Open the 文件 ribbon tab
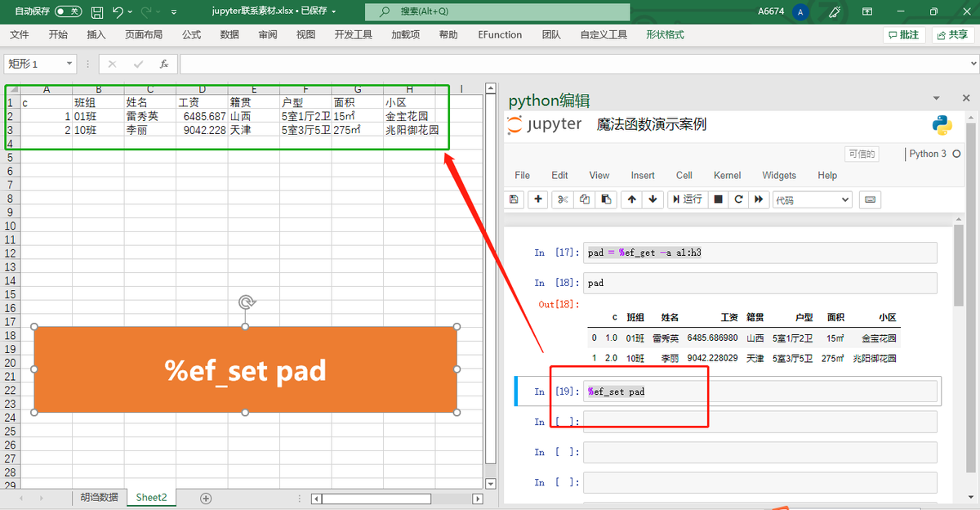980x510 pixels. (20, 35)
